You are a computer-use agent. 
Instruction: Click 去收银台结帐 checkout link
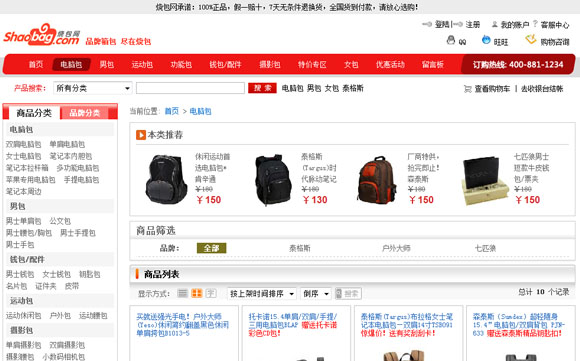click(542, 89)
